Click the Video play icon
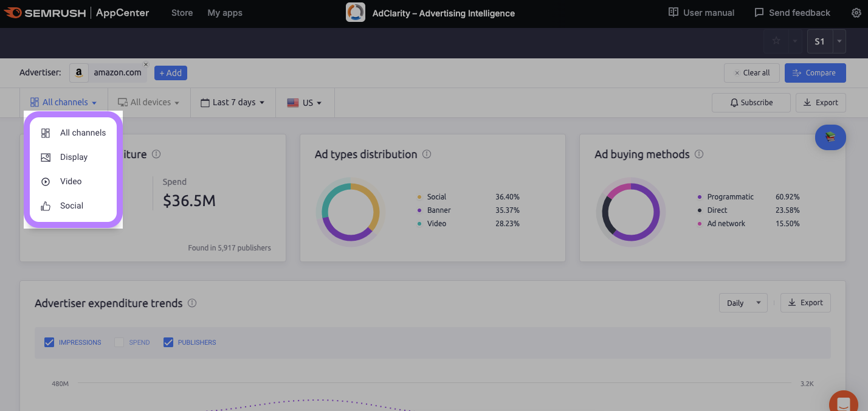Screen dimensions: 868x411 pyautogui.click(x=46, y=182)
